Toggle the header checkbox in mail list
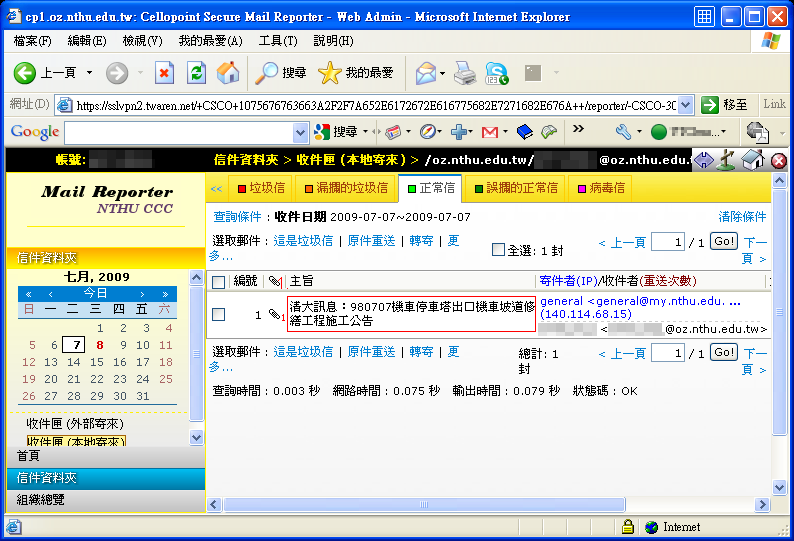794x541 pixels. click(x=219, y=282)
